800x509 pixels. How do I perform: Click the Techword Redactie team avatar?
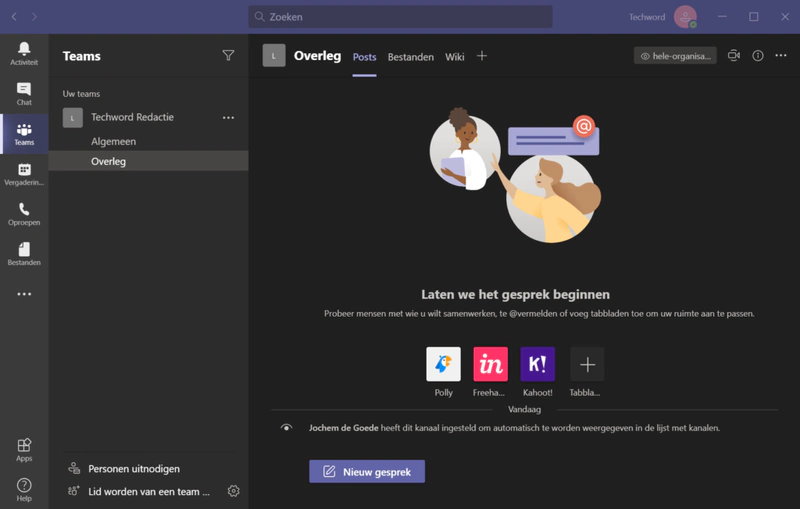72,118
